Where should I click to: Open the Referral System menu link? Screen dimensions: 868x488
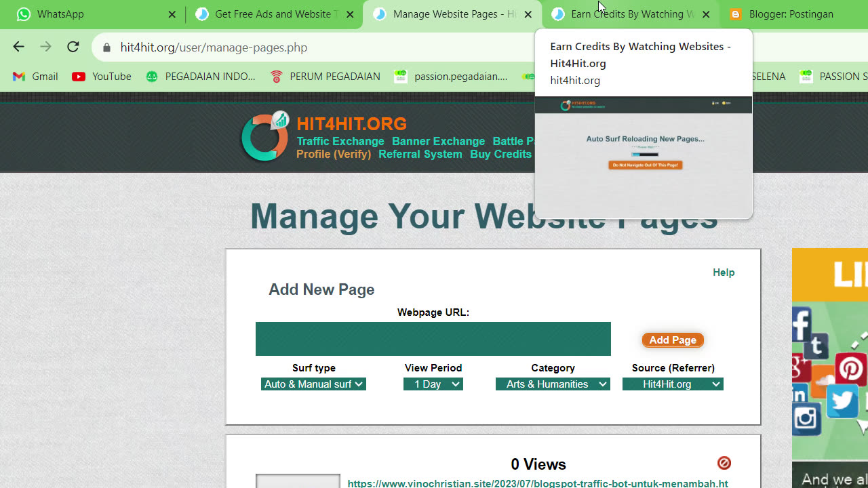coord(420,154)
